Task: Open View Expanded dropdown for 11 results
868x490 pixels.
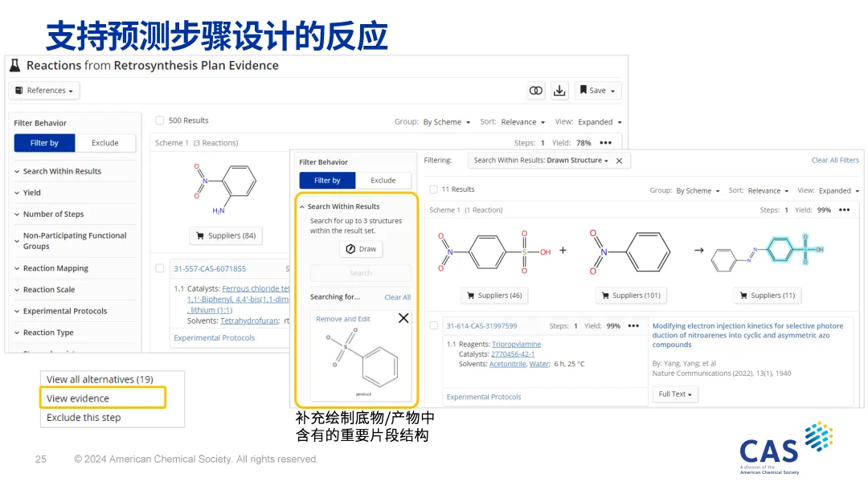Action: [x=839, y=191]
